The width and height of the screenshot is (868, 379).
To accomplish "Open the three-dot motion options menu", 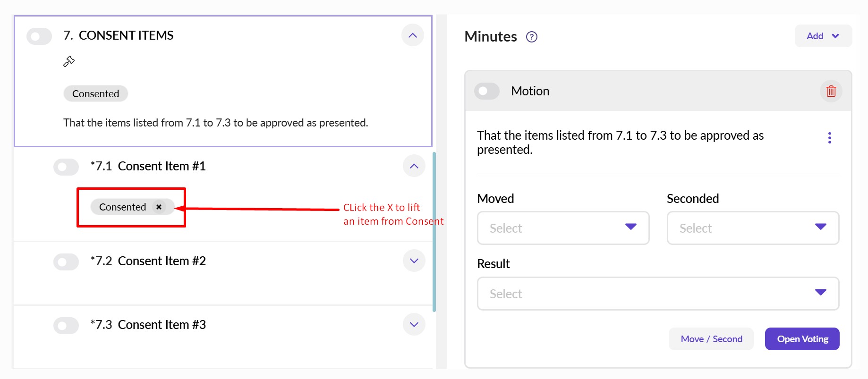I will tap(829, 138).
